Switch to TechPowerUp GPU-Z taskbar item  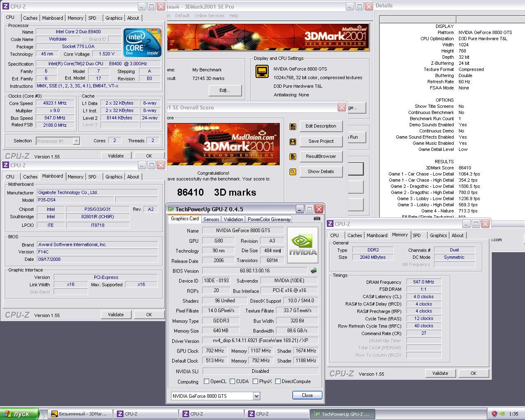coord(342,414)
